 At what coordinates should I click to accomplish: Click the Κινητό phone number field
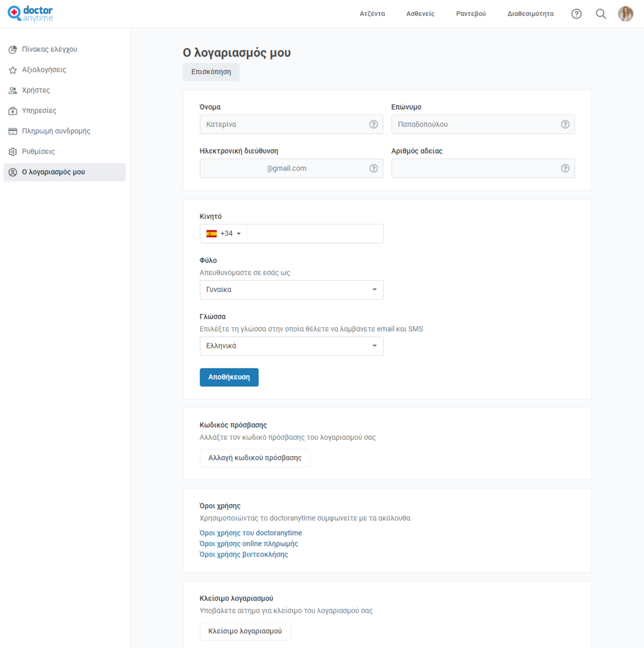point(315,234)
